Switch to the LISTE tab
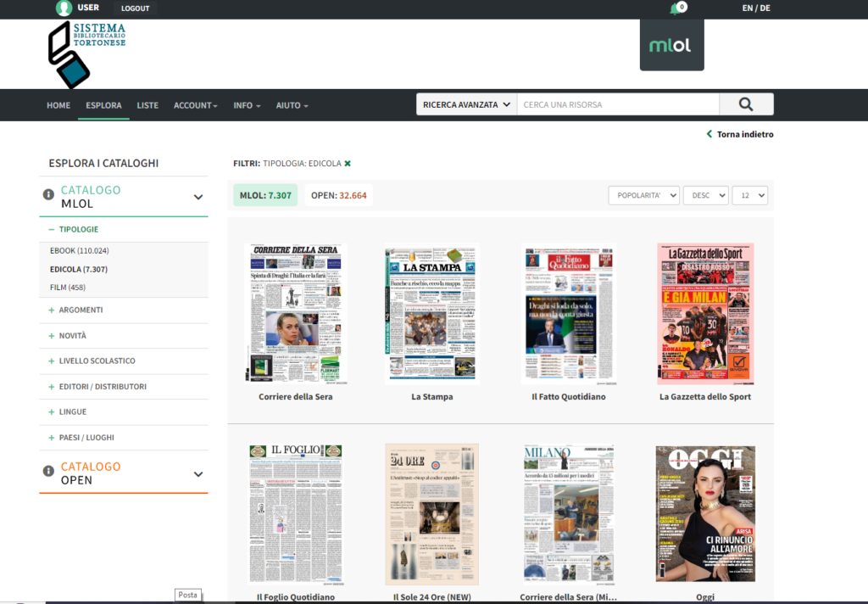The image size is (868, 604). coord(147,105)
